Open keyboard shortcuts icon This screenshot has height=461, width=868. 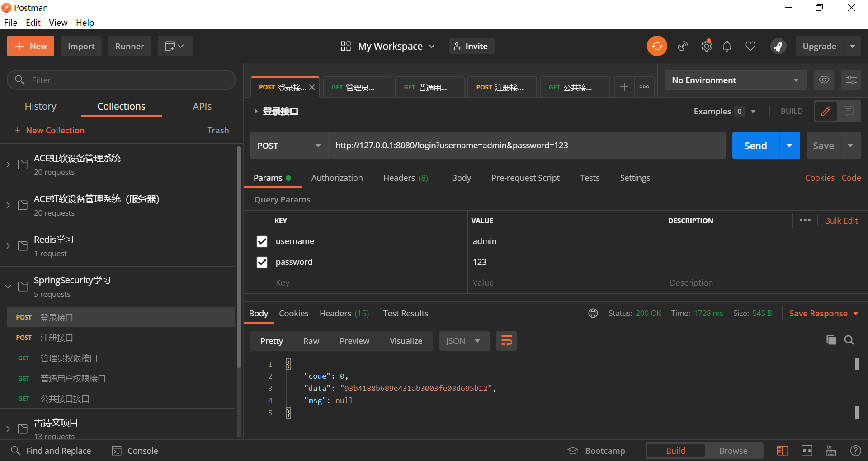[x=831, y=451]
